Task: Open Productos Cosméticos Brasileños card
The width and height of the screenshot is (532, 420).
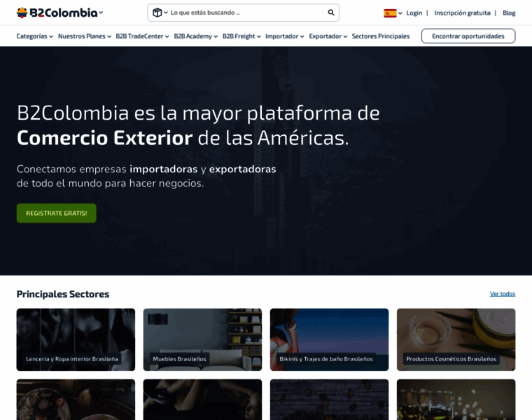Action: [456, 339]
